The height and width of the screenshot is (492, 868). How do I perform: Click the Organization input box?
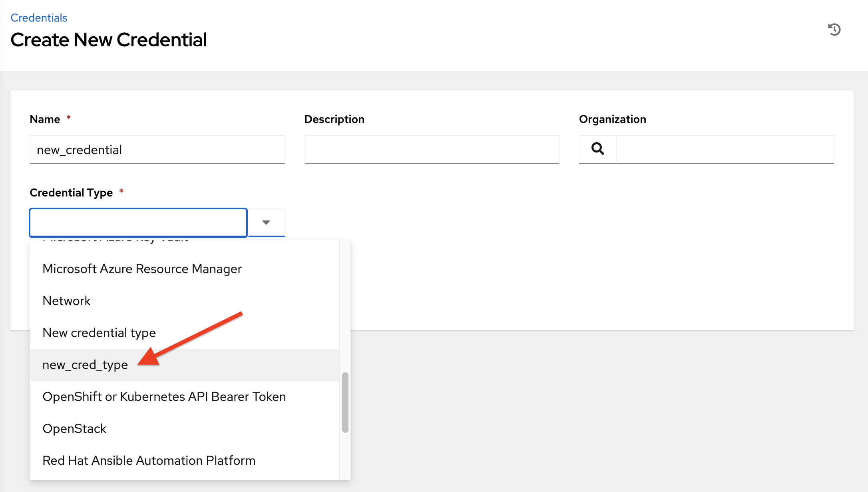pyautogui.click(x=724, y=149)
